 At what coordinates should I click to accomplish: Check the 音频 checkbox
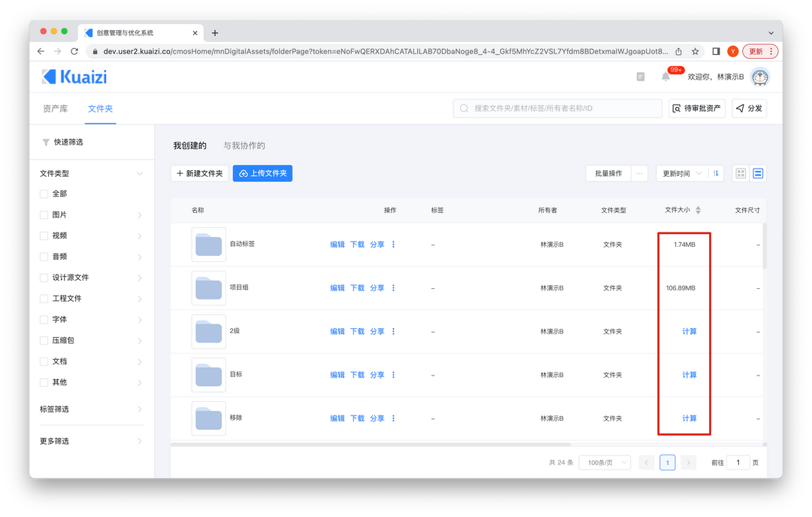click(44, 257)
